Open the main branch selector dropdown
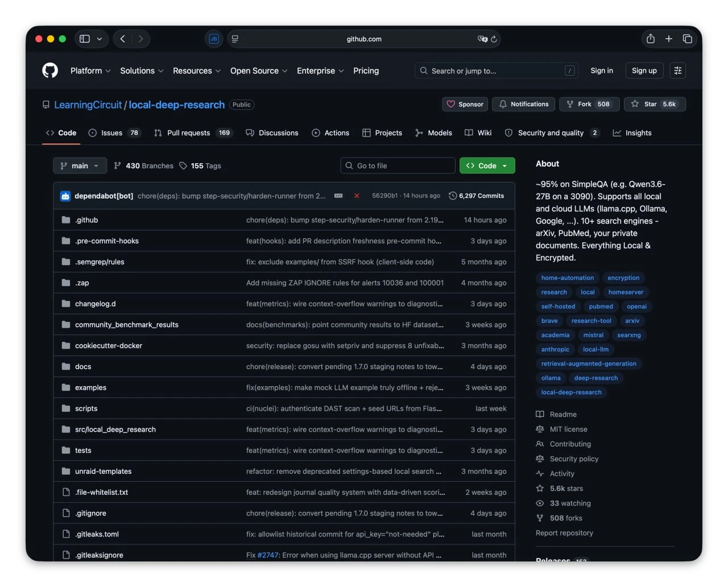Image resolution: width=728 pixels, height=587 pixels. [80, 166]
